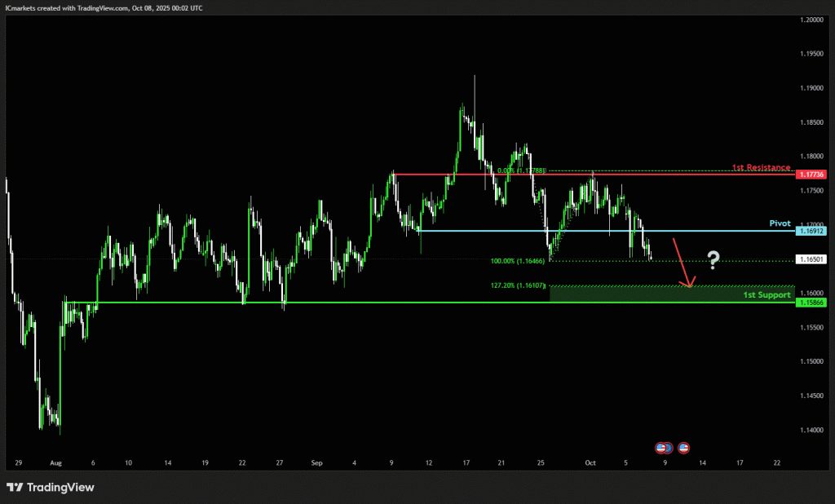The width and height of the screenshot is (835, 504).
Task: Click the rightmost US flag event icon
Action: (684, 447)
